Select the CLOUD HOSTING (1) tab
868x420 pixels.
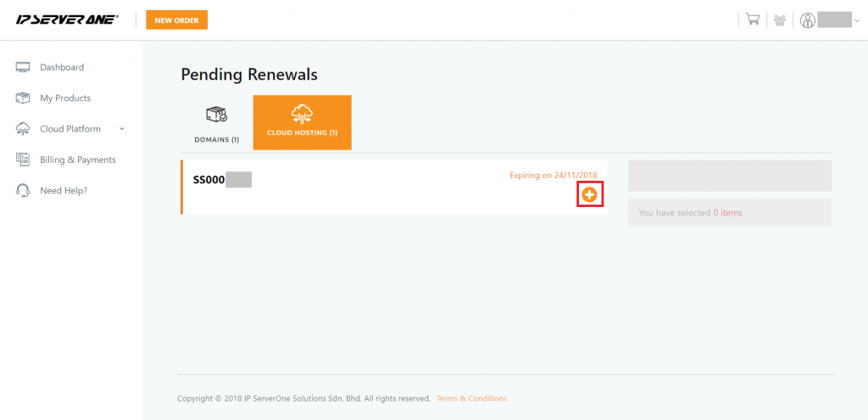click(303, 122)
